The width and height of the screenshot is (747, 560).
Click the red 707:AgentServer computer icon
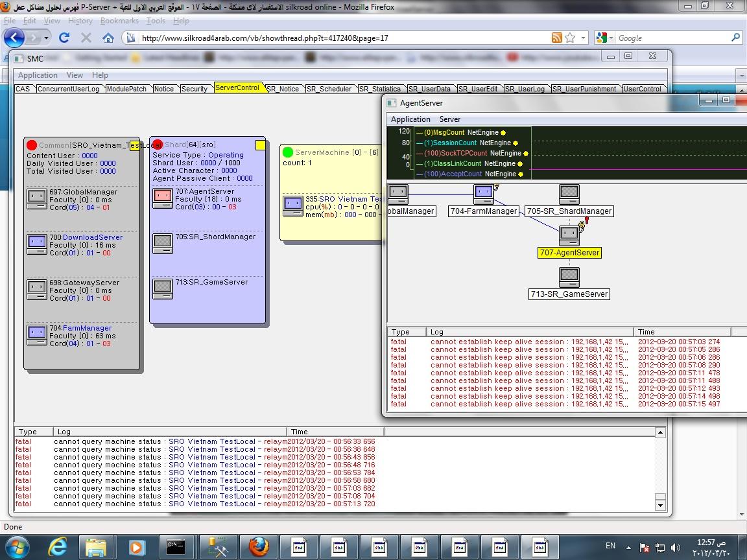pos(163,198)
